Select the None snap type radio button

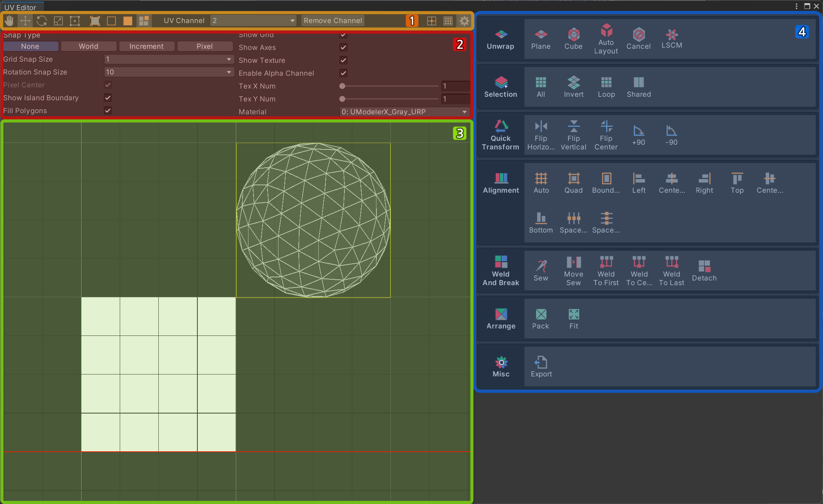(x=30, y=46)
